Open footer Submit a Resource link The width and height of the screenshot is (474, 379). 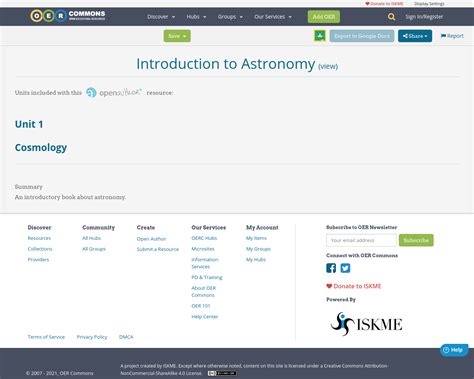[x=158, y=249]
